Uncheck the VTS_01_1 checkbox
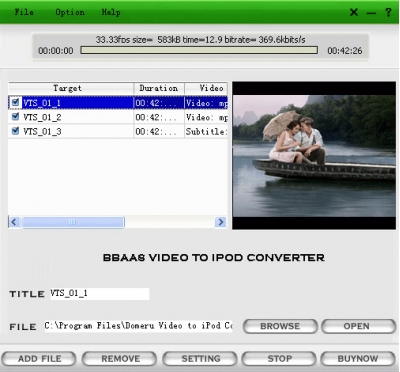 (15, 102)
